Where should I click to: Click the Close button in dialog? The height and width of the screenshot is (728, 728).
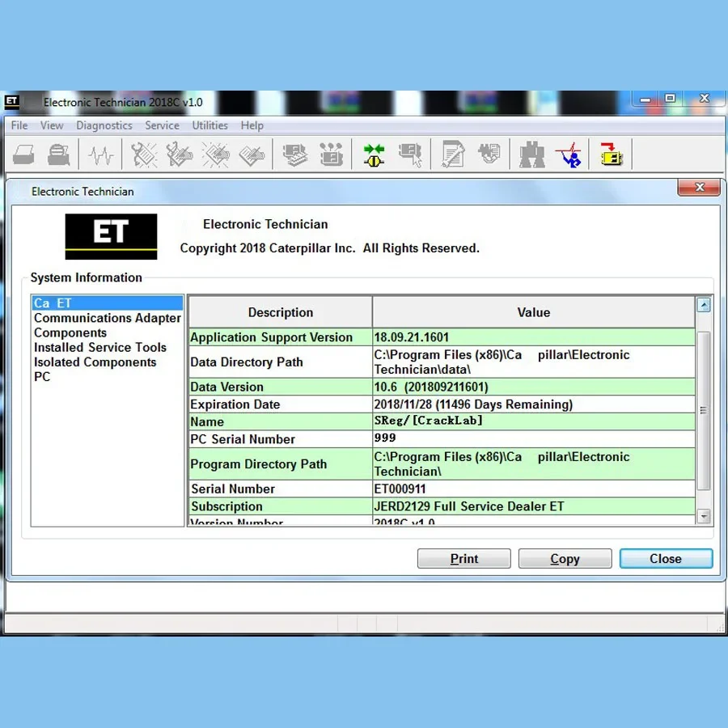click(665, 559)
